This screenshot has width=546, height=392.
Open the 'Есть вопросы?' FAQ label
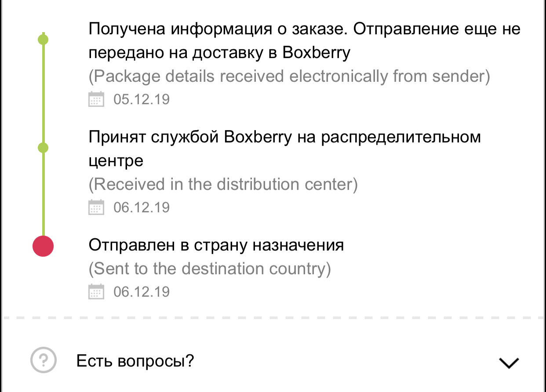135,361
